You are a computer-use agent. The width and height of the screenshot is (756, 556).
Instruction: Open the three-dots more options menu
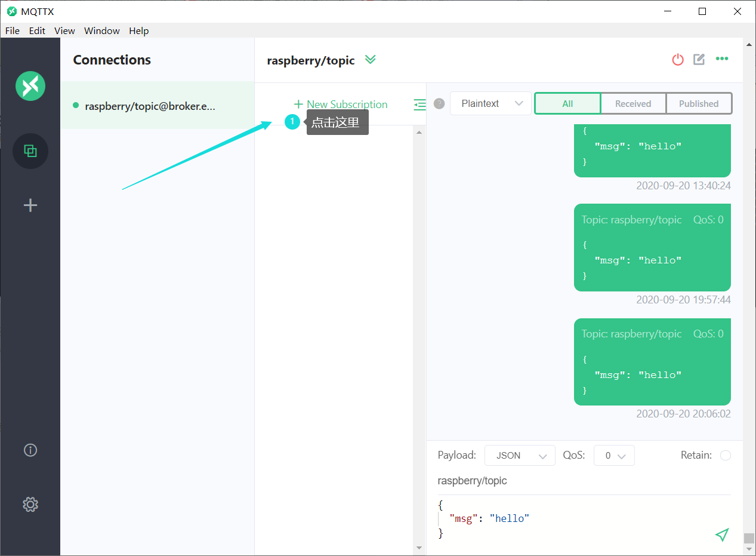722,59
